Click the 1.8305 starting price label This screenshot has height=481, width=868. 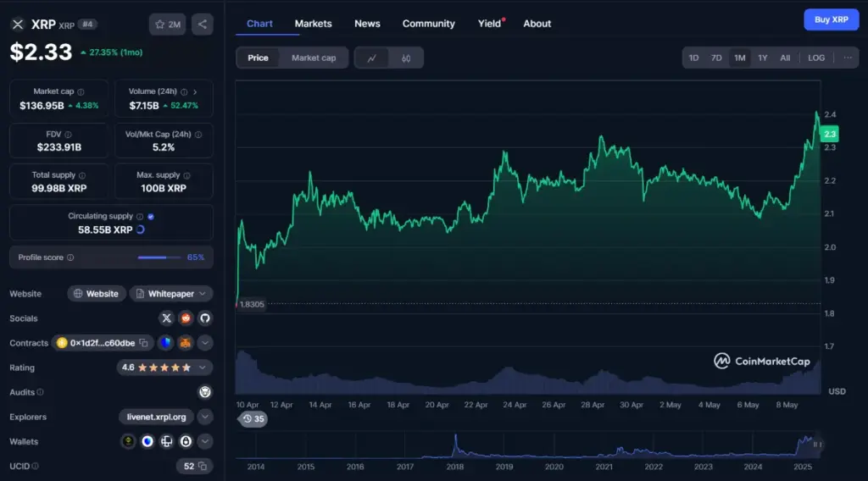252,304
